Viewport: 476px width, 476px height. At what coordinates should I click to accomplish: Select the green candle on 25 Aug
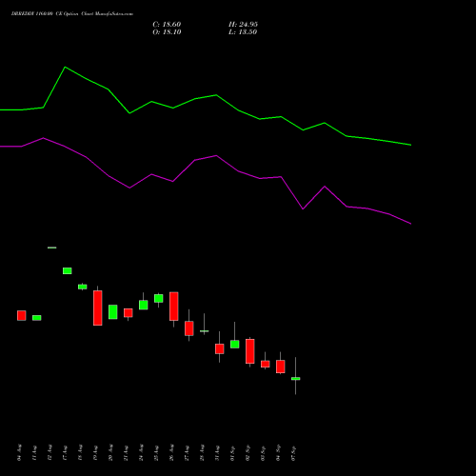point(159,298)
